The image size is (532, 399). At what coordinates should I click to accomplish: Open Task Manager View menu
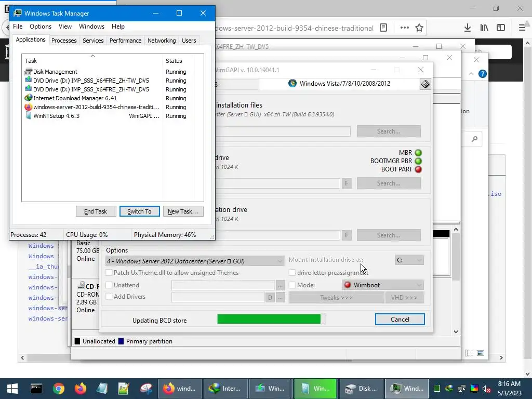pos(65,26)
